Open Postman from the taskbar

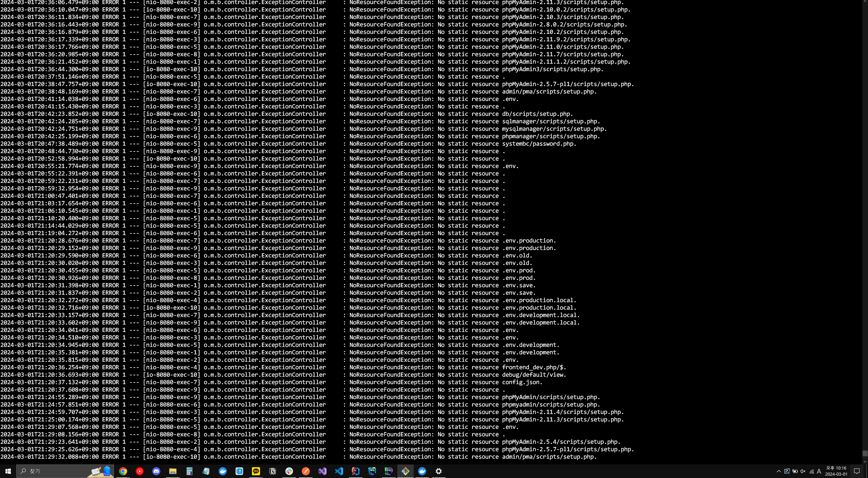coord(306,471)
